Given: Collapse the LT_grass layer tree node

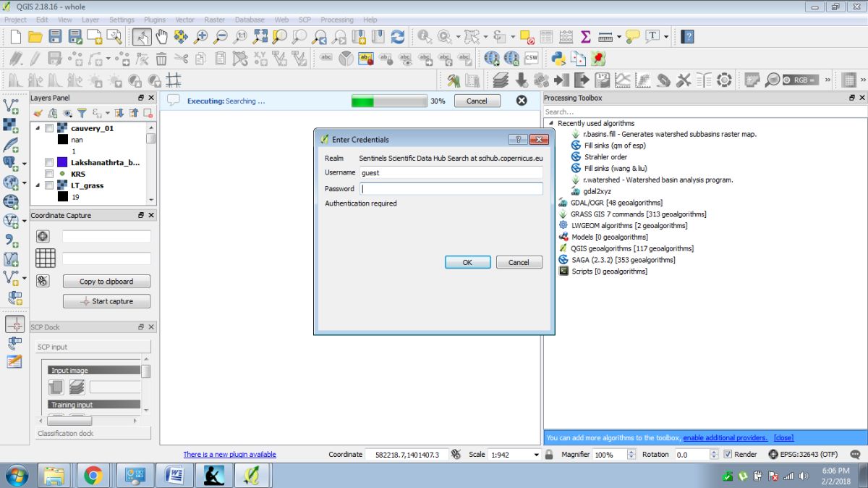Looking at the screenshot, I should point(38,185).
